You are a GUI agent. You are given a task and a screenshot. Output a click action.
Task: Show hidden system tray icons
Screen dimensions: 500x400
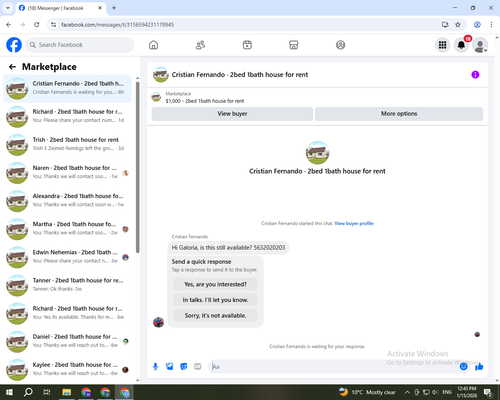(x=407, y=392)
